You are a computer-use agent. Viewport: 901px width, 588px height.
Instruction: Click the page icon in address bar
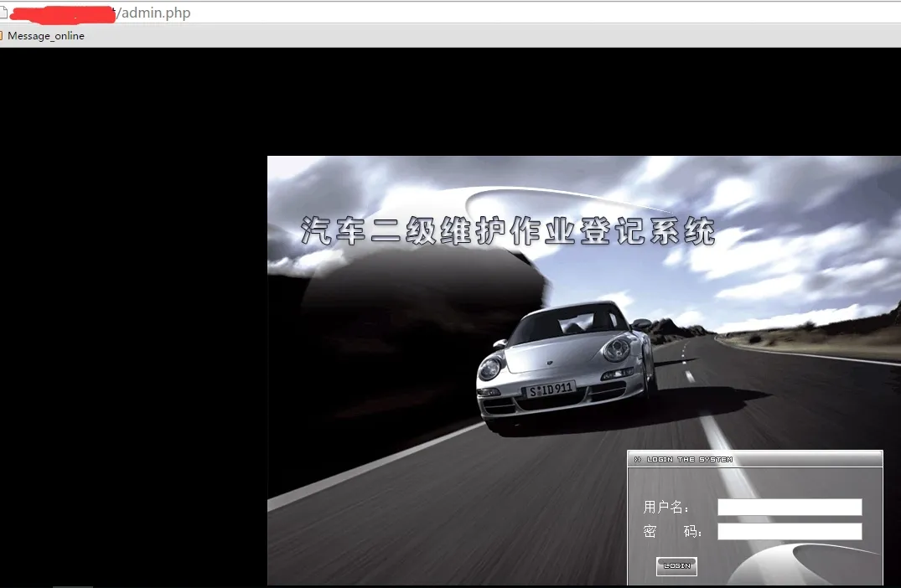point(3,12)
